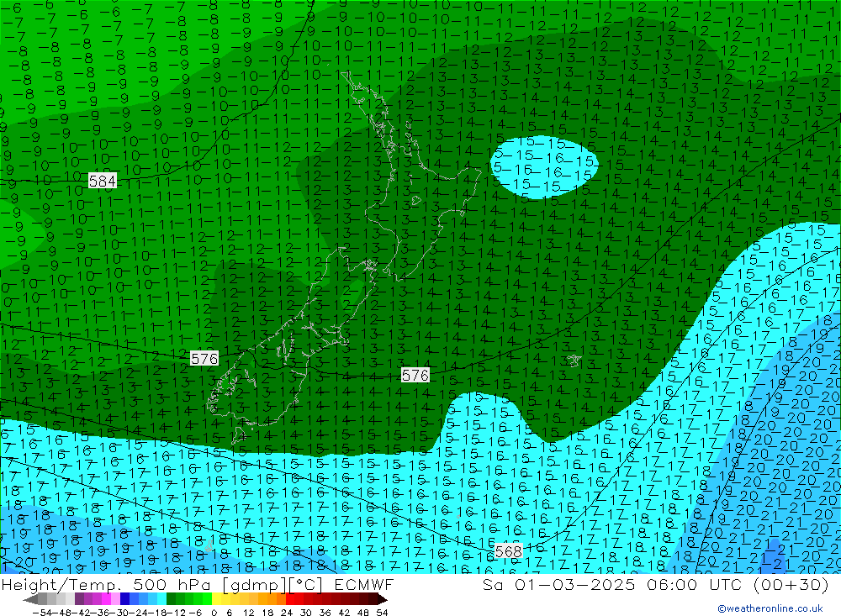Click the 0 label on color scale
This screenshot has height=616, width=841.
coord(214,612)
